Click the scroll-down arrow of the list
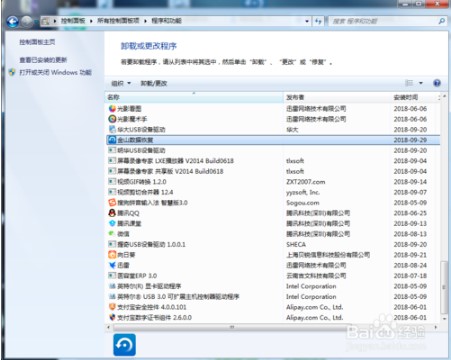 [x=444, y=319]
